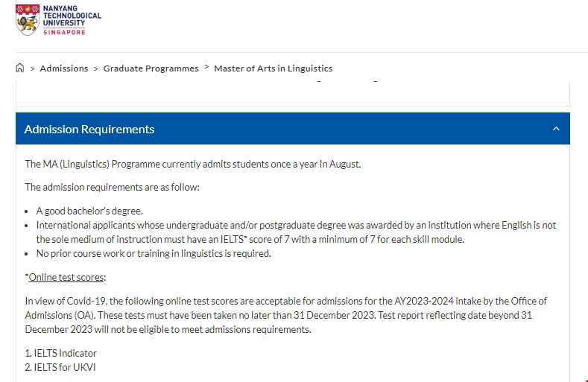588x382 pixels.
Task: Click the Admission Requirements section title
Action: [x=89, y=129]
